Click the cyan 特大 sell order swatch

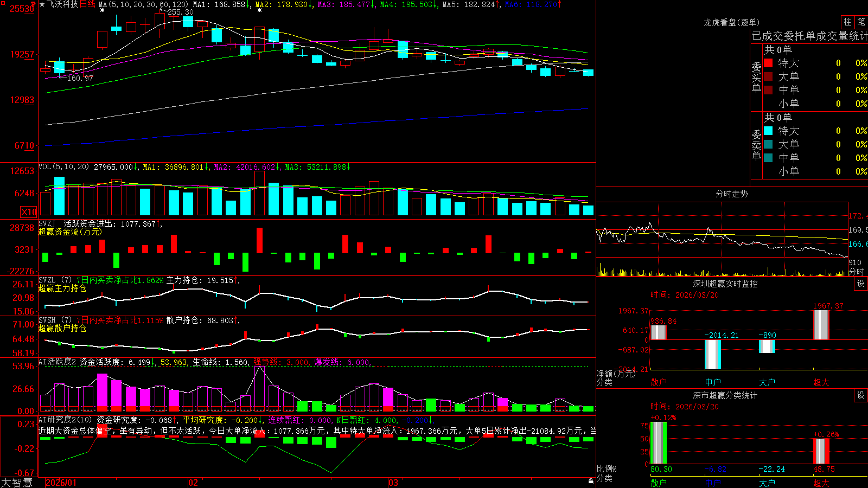point(768,131)
